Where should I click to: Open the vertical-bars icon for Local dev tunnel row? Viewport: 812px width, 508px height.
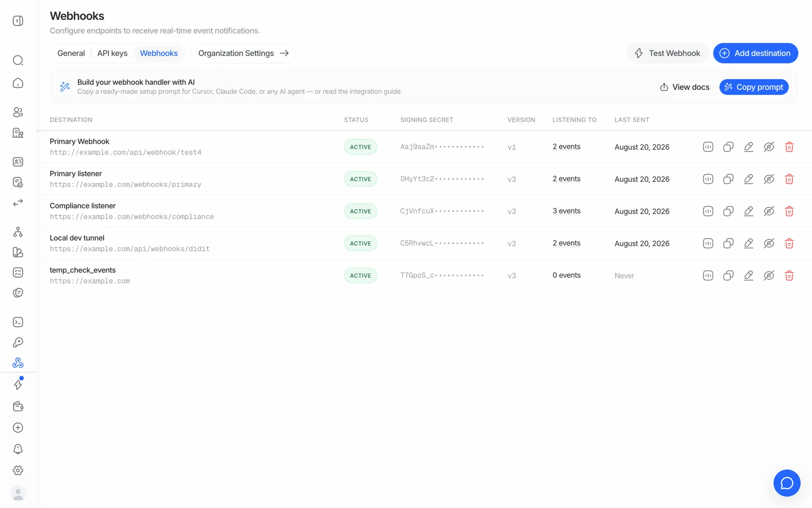708,243
